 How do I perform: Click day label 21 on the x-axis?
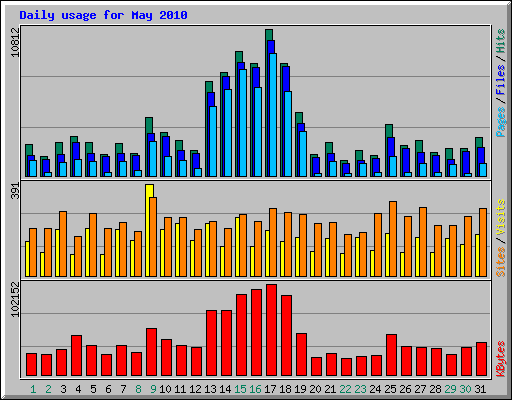(x=330, y=389)
